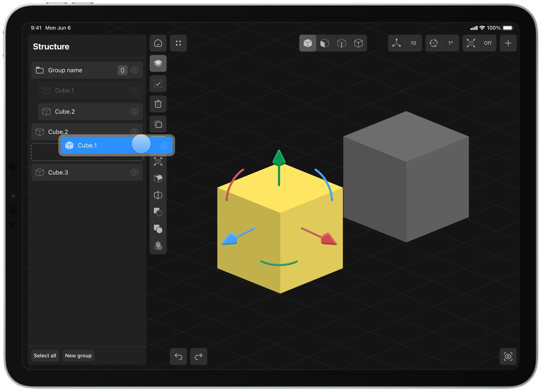Switch to wireframe edge cube view
This screenshot has height=392, width=542.
click(342, 43)
